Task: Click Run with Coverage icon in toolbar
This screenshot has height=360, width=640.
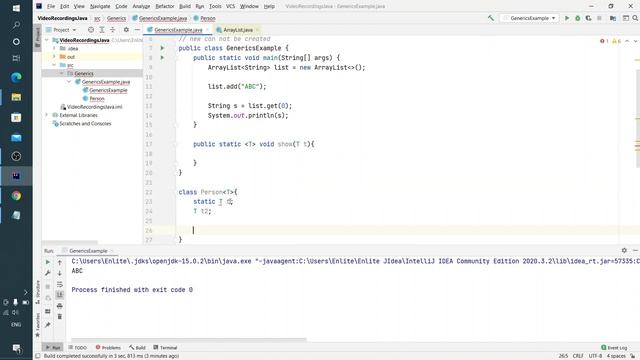Action: (x=588, y=18)
